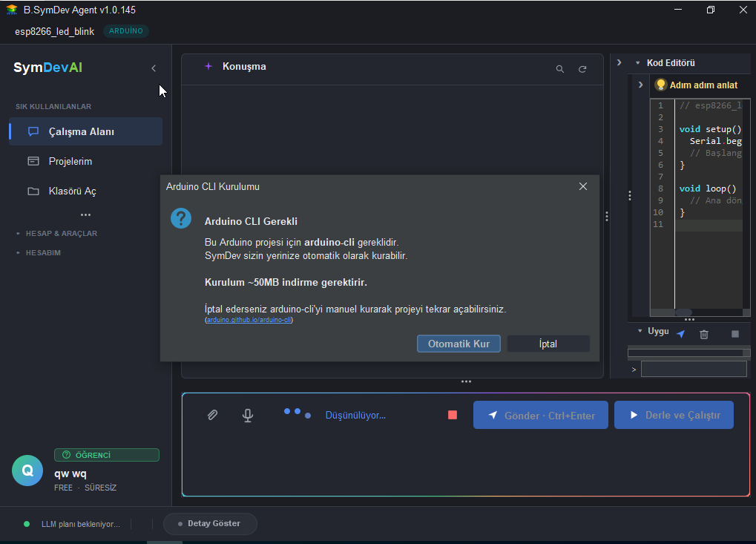Image resolution: width=756 pixels, height=544 pixels.
Task: Focus the message text area below Düşünülüyor
Action: pos(465,463)
